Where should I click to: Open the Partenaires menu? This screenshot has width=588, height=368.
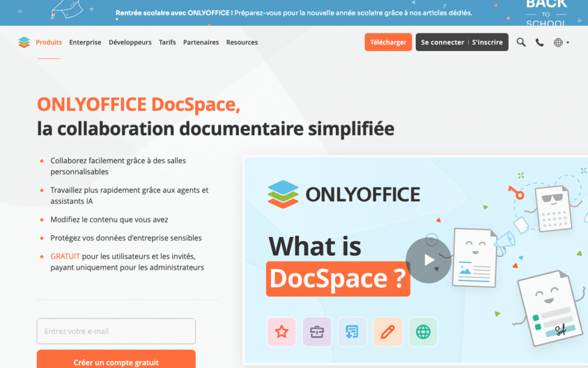(x=201, y=42)
